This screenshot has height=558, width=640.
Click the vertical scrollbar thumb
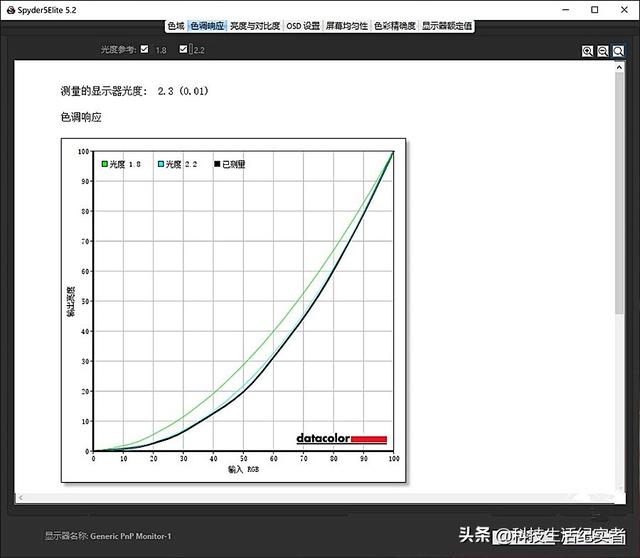[620, 193]
